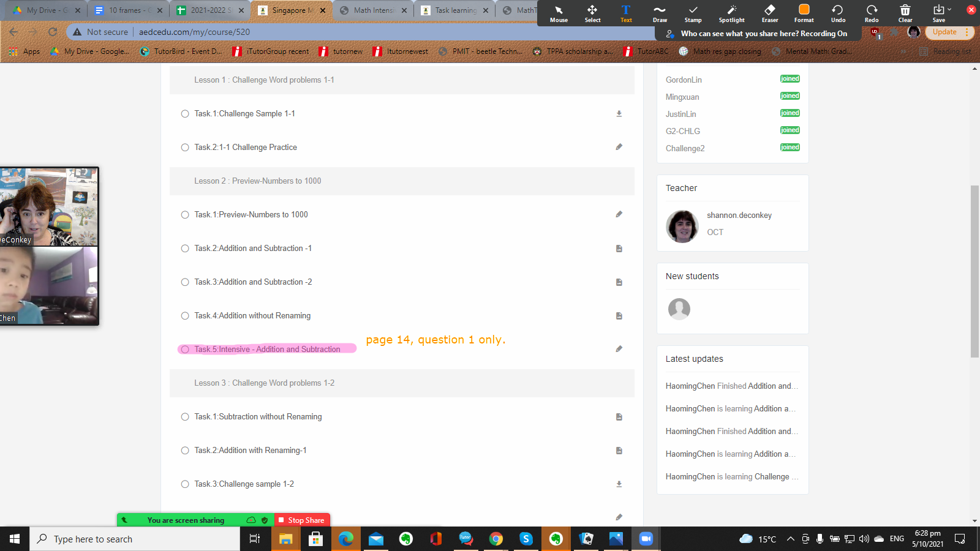The image size is (980, 551).
Task: Mark Addition and Subtraction -1 radio
Action: click(185, 249)
